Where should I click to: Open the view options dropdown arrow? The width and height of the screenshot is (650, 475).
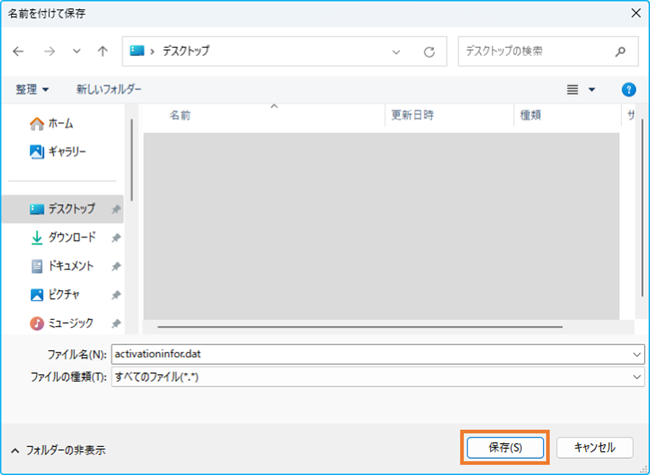(592, 90)
